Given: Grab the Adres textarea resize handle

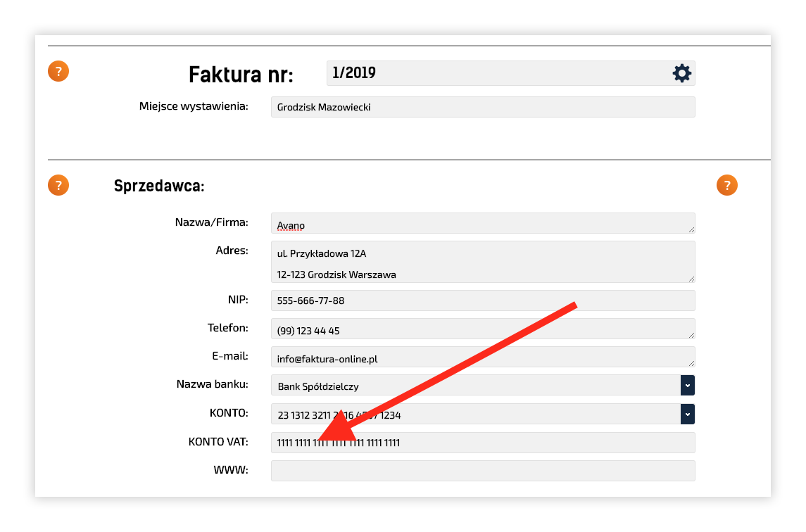Looking at the screenshot, I should click(691, 279).
